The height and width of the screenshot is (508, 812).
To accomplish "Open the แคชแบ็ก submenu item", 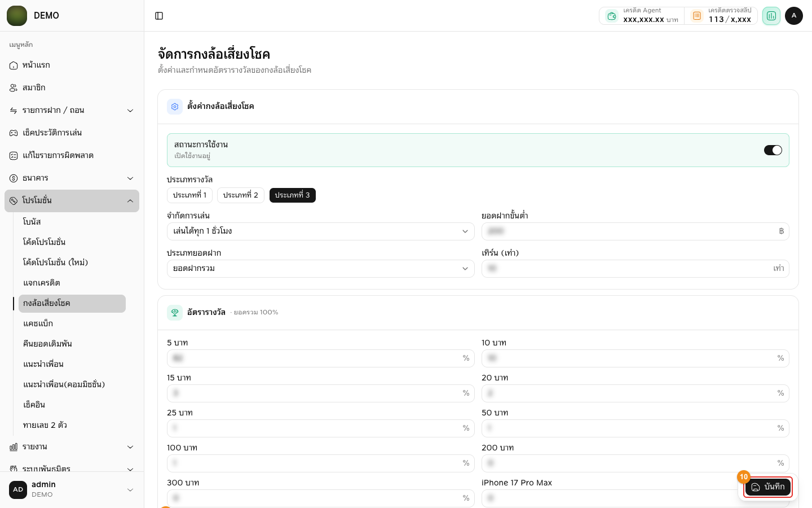I will tap(72, 324).
